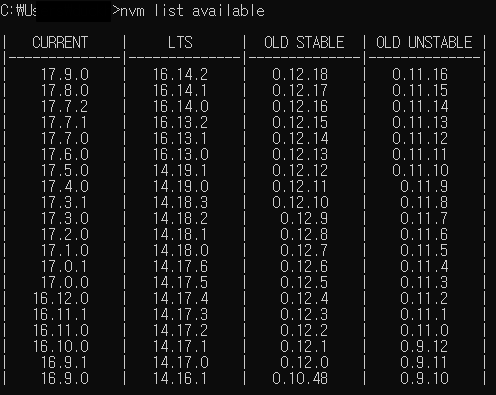Click old stable version 0.12.14
The width and height of the screenshot is (496, 395).
(300, 138)
